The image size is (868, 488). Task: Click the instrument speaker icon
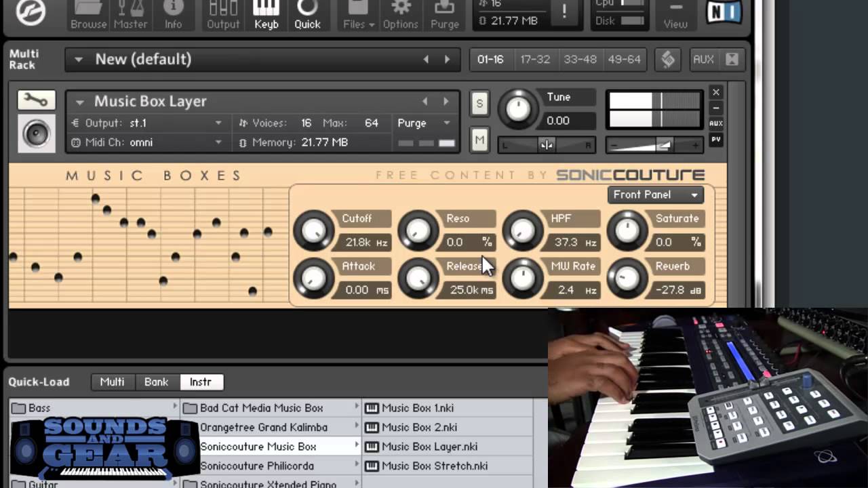[x=36, y=134]
